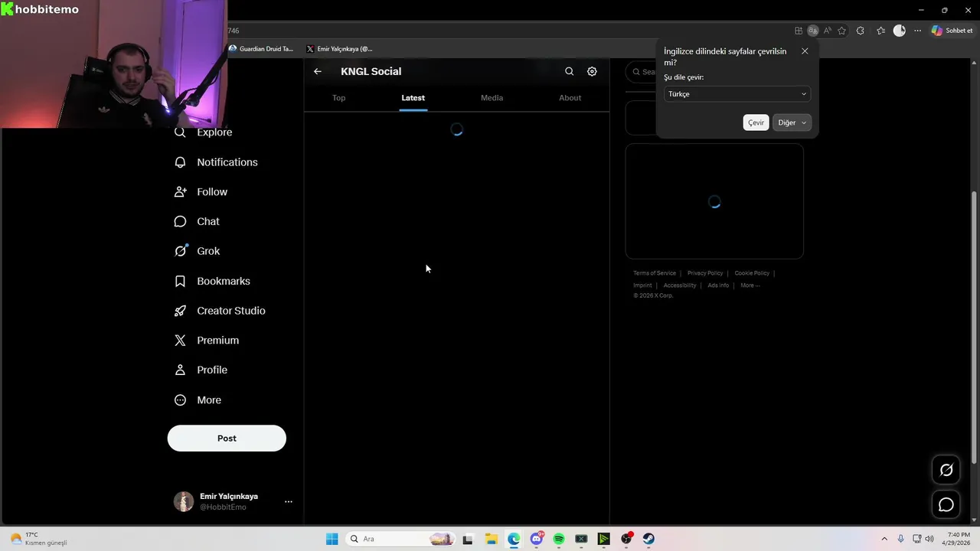This screenshot has width=980, height=551.
Task: Open the Accessibility link
Action: coord(680,285)
